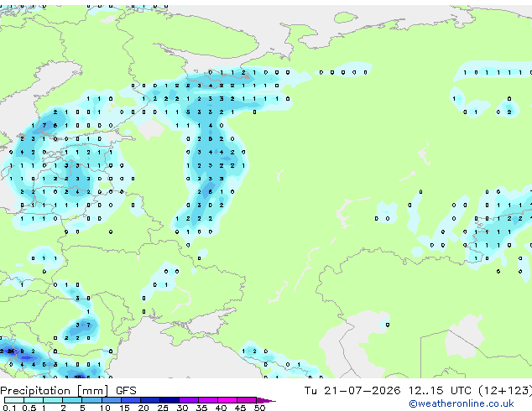Screen dimensions: 532x411
Task: Click the '10' legend scale label
Action: coord(105,408)
